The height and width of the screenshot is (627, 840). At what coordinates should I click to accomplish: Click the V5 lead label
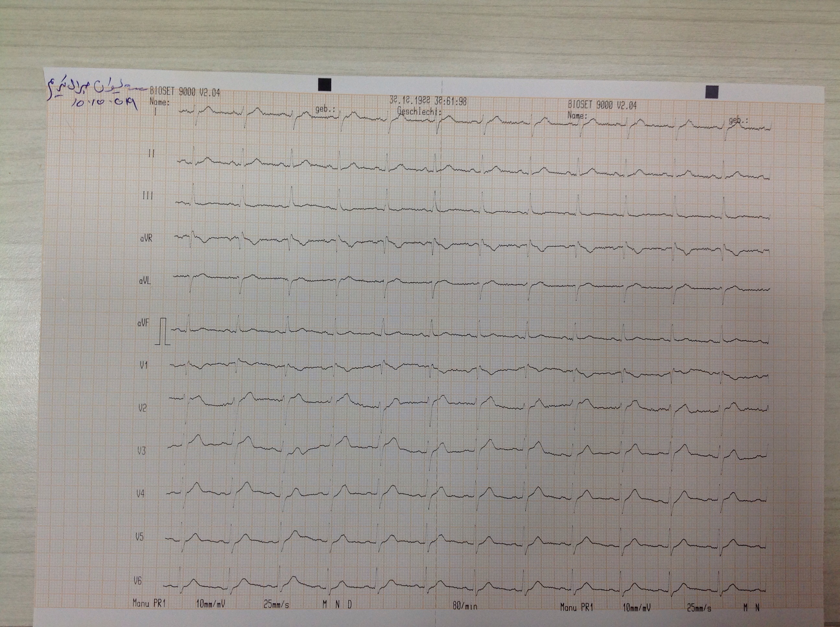pos(139,537)
